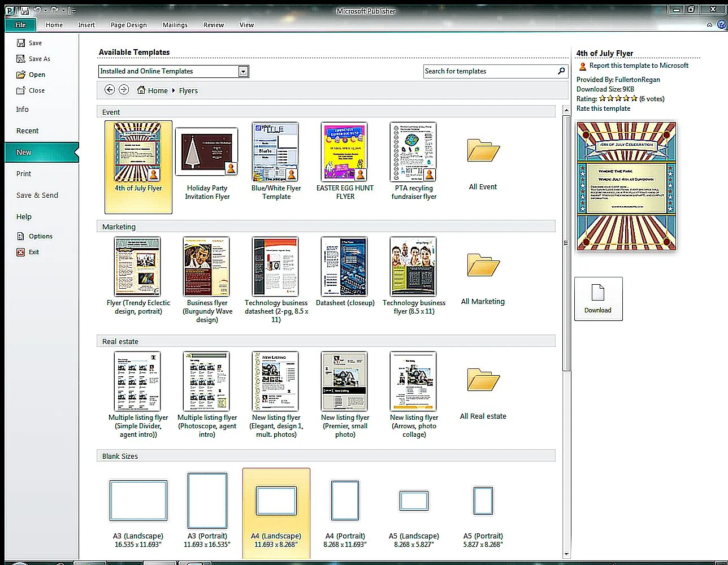Open the View ribbon tab
This screenshot has width=728, height=565.
[x=246, y=25]
